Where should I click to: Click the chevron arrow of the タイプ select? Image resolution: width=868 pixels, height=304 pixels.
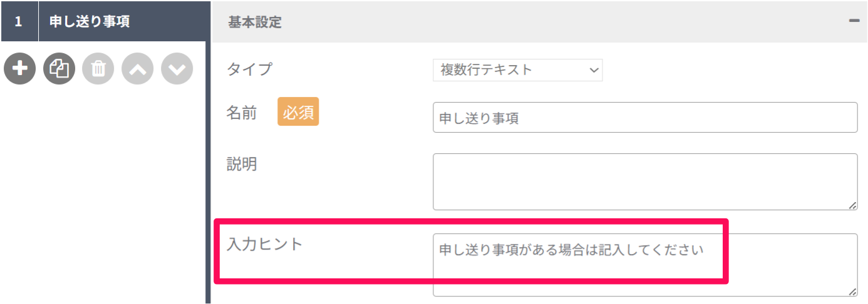(x=594, y=71)
